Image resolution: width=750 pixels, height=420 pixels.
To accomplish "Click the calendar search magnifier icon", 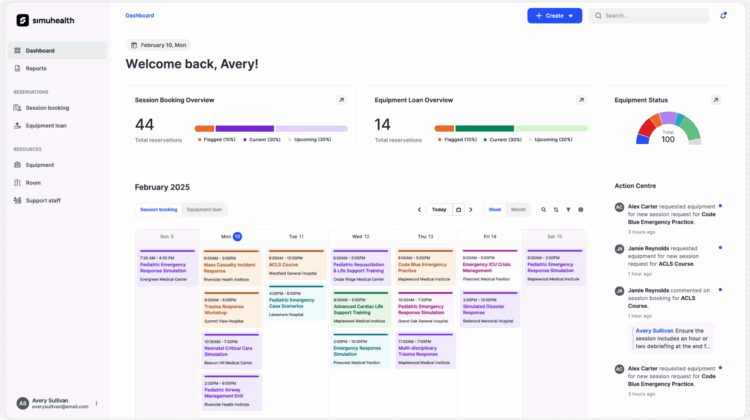I will pos(544,210).
